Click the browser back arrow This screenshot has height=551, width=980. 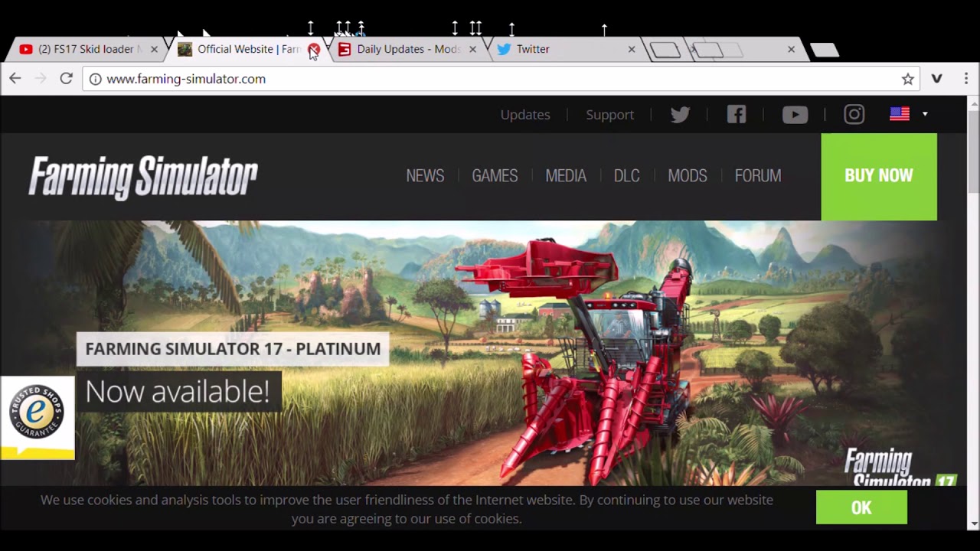click(15, 78)
